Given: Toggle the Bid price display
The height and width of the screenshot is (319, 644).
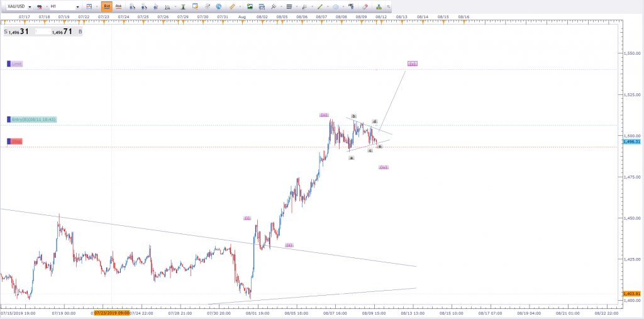Looking at the screenshot, I should pyautogui.click(x=107, y=6).
